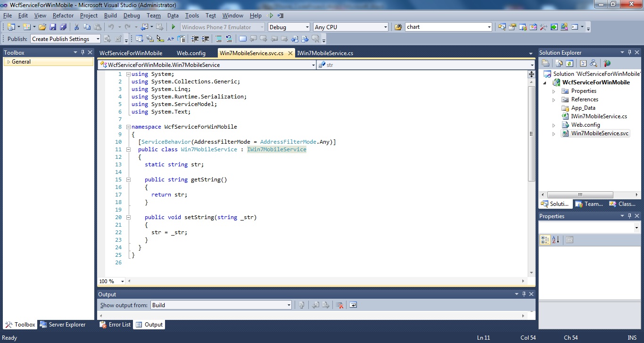Toggle auto-hide pin on Output panel
Screen dimensions: 644x343
click(524, 294)
